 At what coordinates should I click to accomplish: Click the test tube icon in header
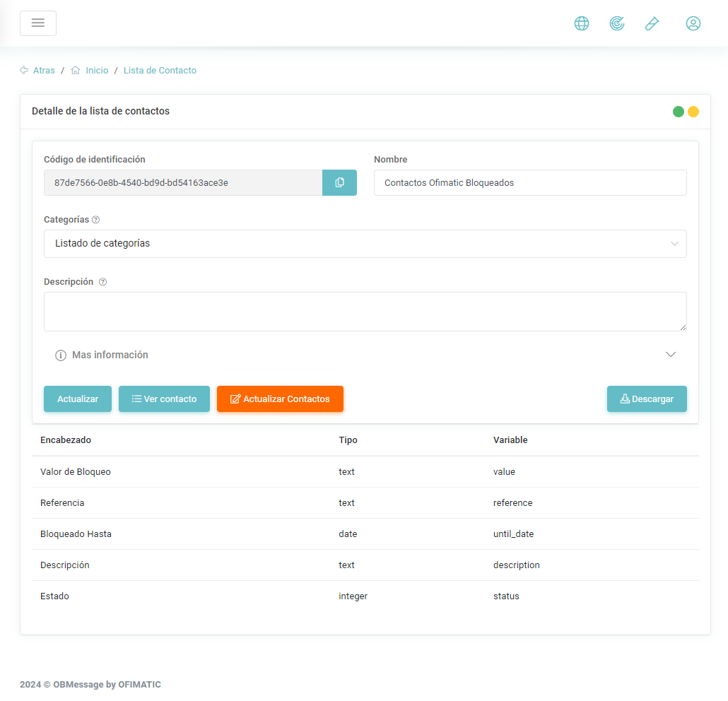(x=652, y=23)
